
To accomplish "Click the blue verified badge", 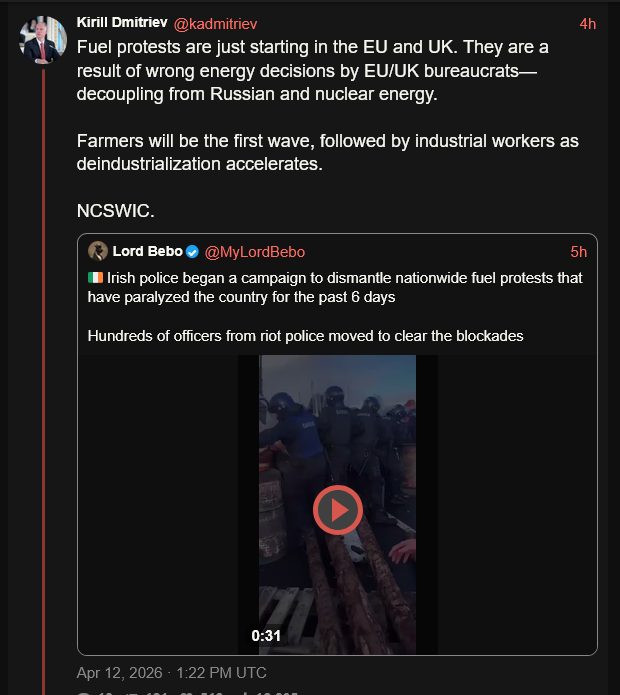I will [192, 252].
